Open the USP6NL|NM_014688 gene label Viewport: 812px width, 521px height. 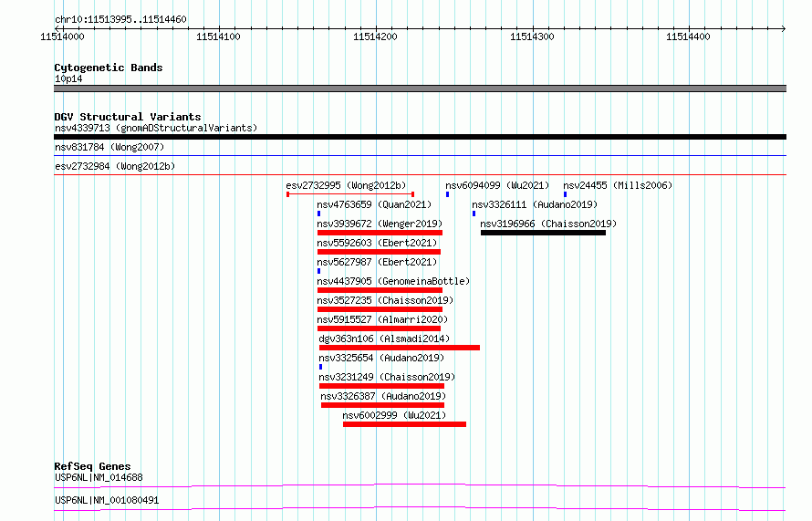[99, 477]
